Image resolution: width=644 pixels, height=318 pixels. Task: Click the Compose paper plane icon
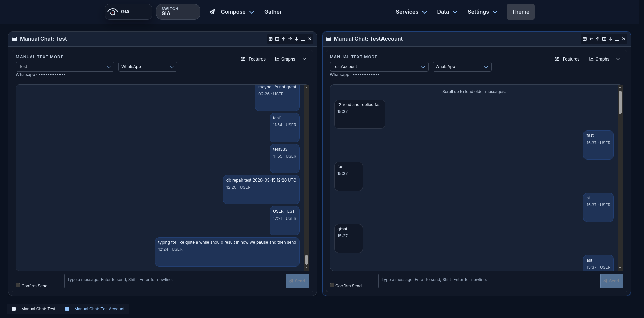(x=212, y=12)
